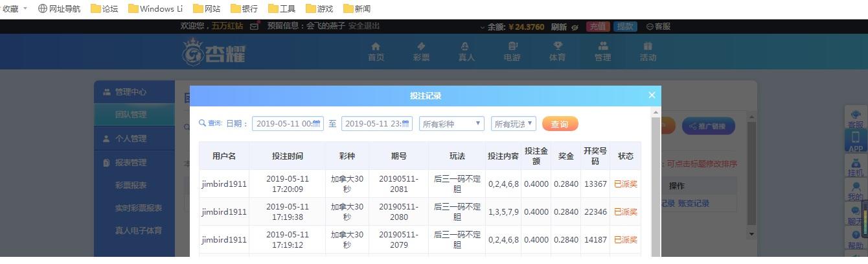
Task: Open the 网站 bookmark folder
Action: coord(207,8)
